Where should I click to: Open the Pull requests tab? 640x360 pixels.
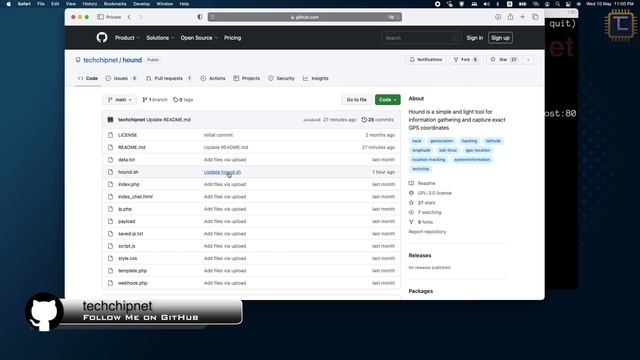pyautogui.click(x=169, y=78)
